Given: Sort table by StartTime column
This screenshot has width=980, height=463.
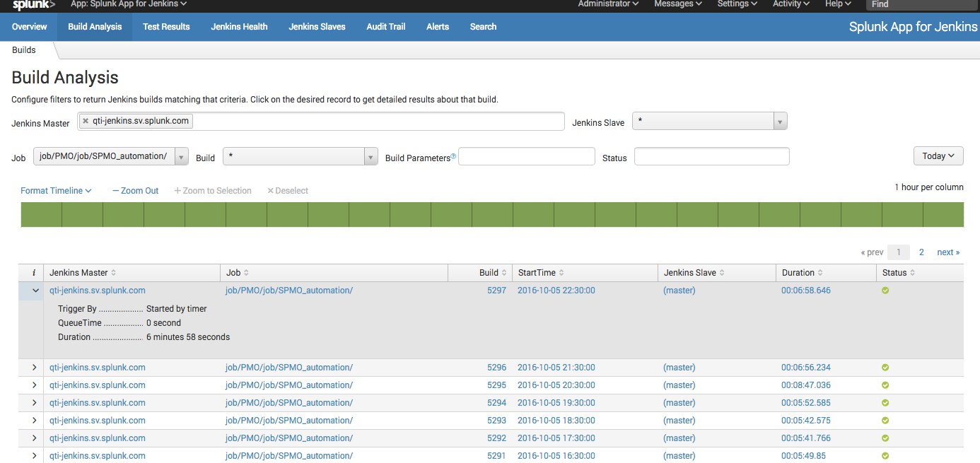Looking at the screenshot, I should pos(541,273).
